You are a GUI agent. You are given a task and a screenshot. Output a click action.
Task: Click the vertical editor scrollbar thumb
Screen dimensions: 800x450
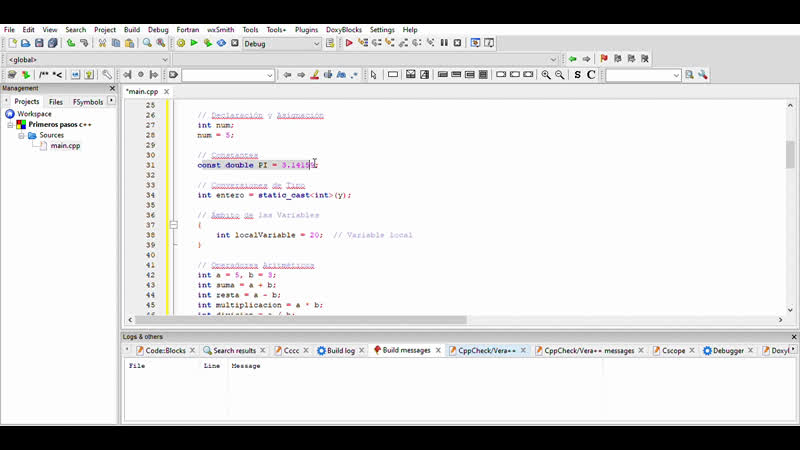790,155
